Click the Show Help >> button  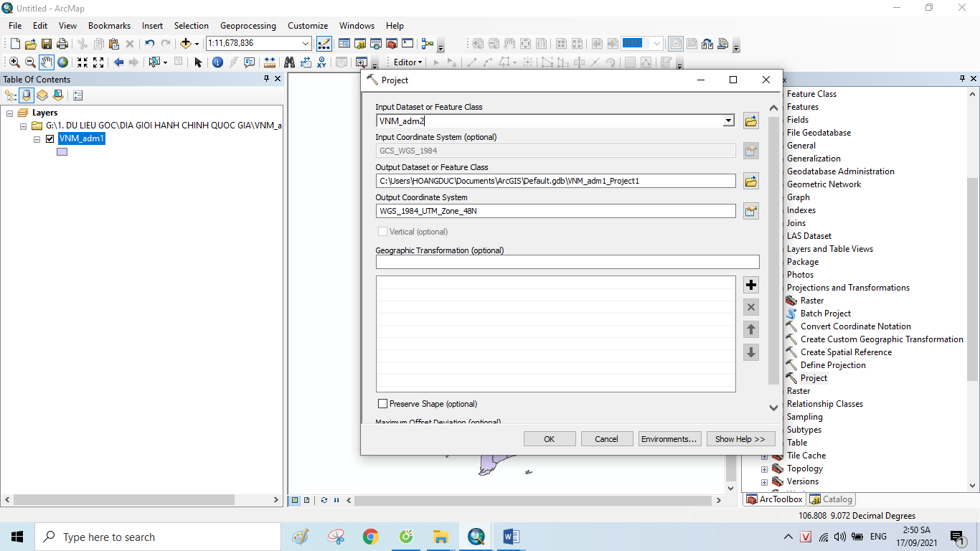(740, 439)
